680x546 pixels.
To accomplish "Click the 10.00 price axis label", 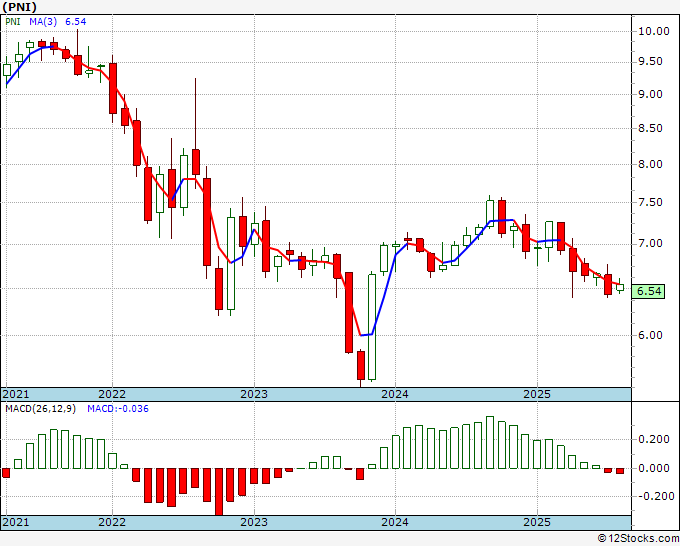I will (654, 31).
